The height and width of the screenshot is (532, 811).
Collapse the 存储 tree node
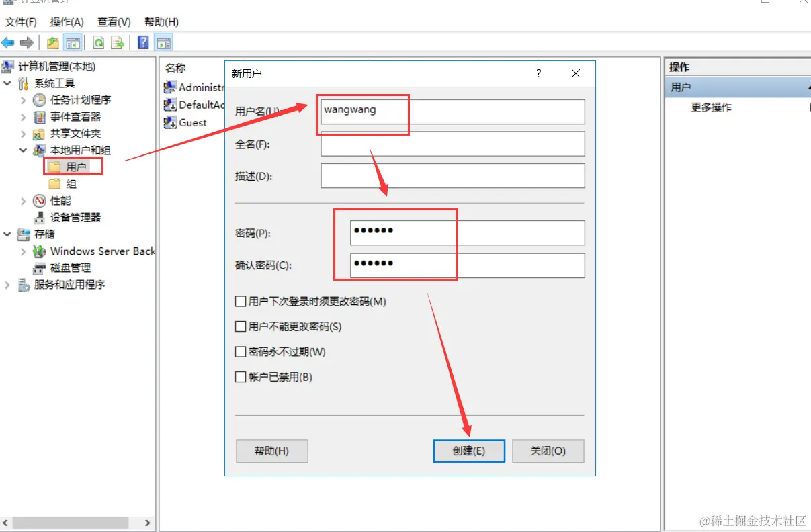[x=7, y=234]
